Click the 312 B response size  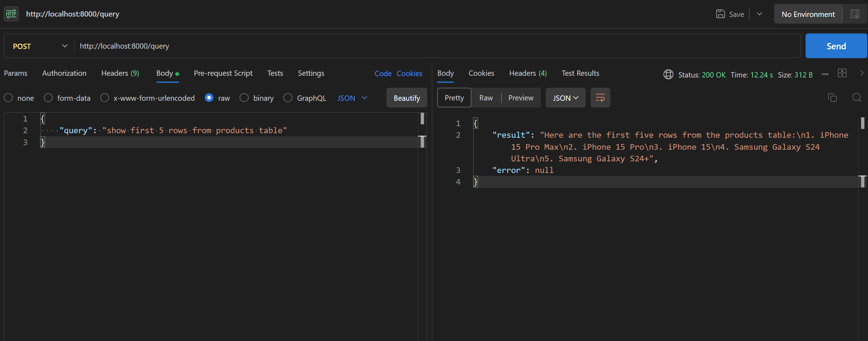[x=803, y=75]
